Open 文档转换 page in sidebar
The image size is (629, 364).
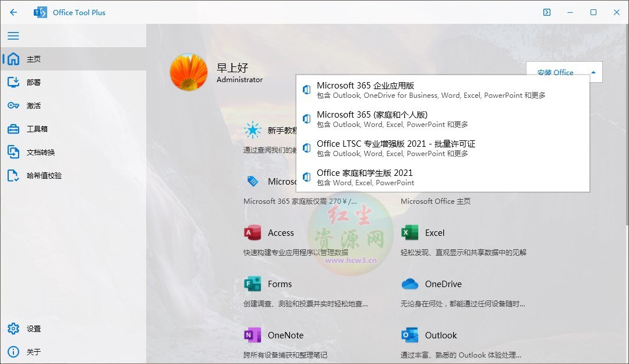73,152
